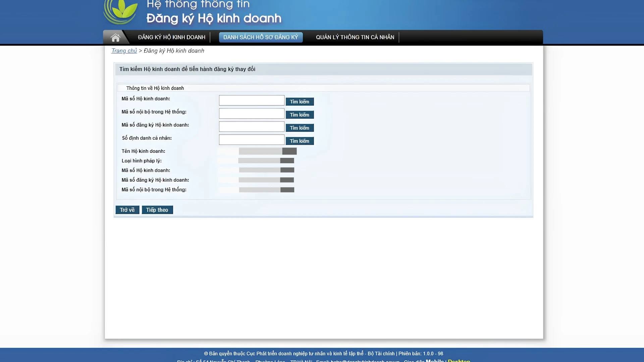Viewport: 644px width, 362px height.
Task: Switch to Mobile layout in footer
Action: (435, 360)
